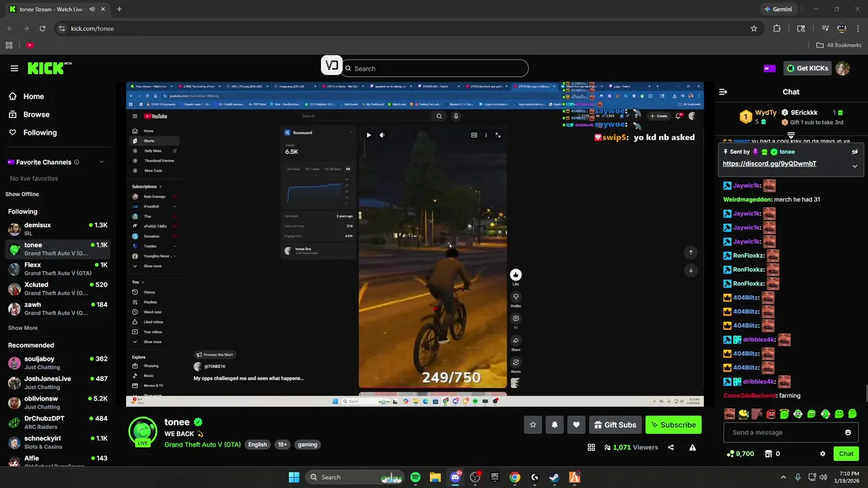Open All Bookmarks folder

point(839,45)
